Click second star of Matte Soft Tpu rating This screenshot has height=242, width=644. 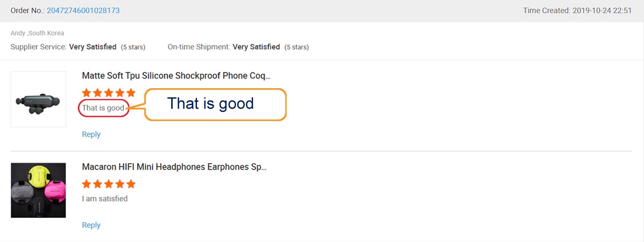coord(98,93)
